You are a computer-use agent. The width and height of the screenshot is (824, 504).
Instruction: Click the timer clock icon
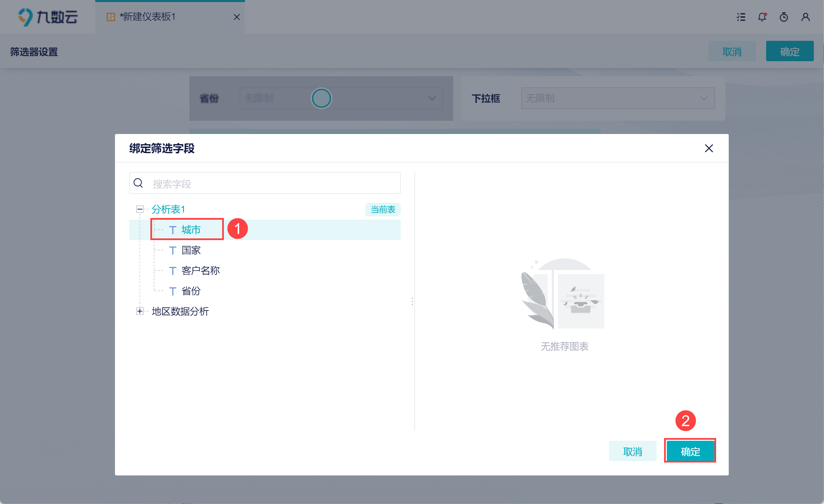click(x=784, y=17)
